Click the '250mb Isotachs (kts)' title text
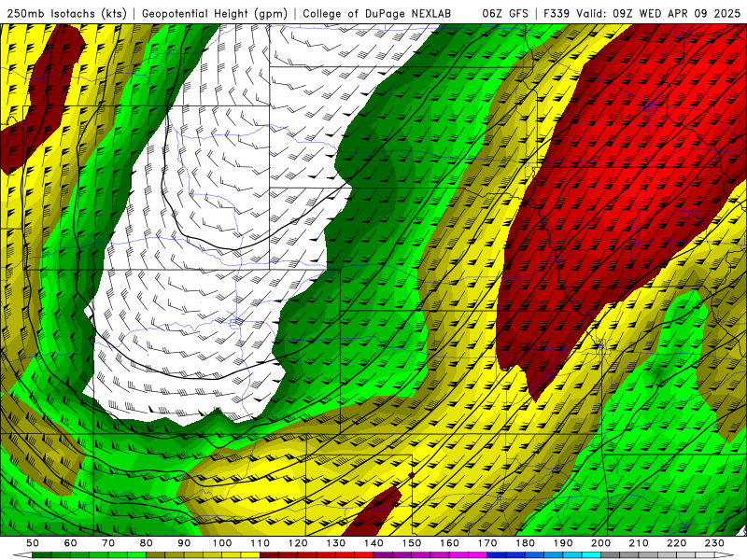 pyautogui.click(x=67, y=13)
